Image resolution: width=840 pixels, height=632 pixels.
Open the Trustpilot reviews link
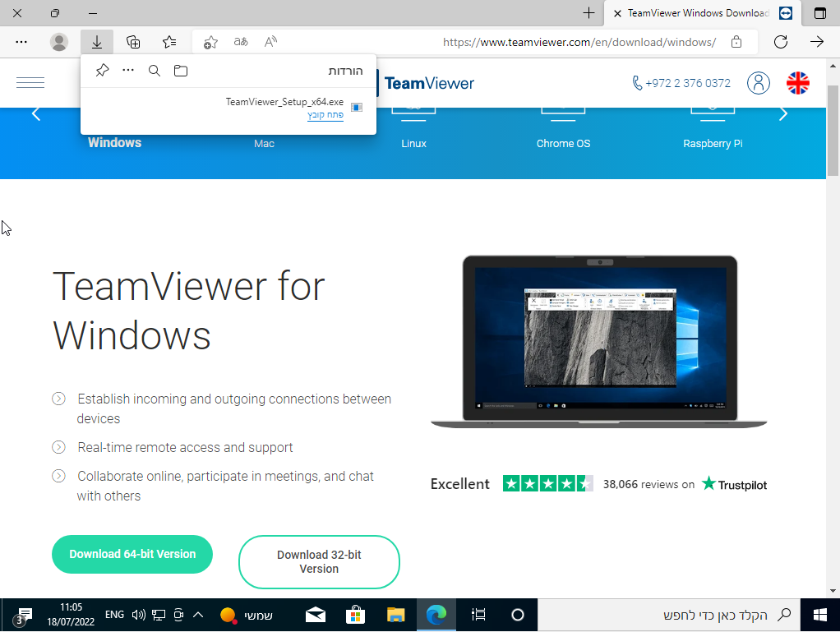coord(735,484)
